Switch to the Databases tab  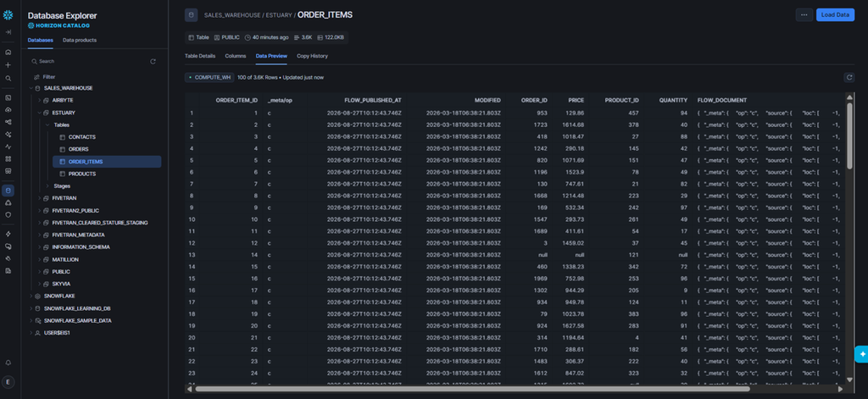click(x=41, y=41)
